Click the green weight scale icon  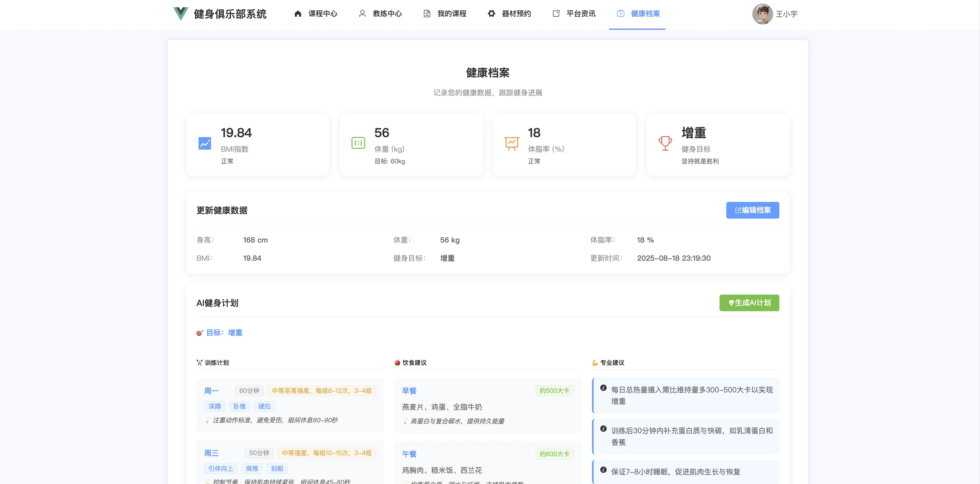click(x=358, y=143)
